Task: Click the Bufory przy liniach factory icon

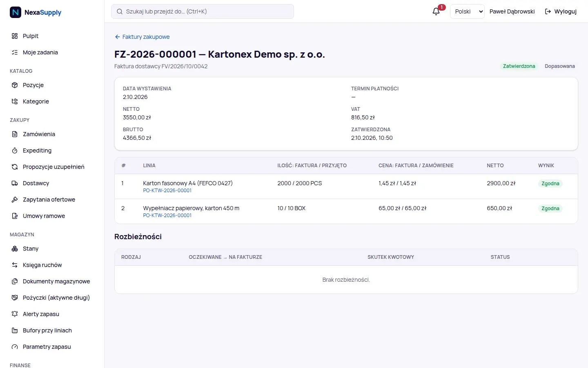Action: 15,330
